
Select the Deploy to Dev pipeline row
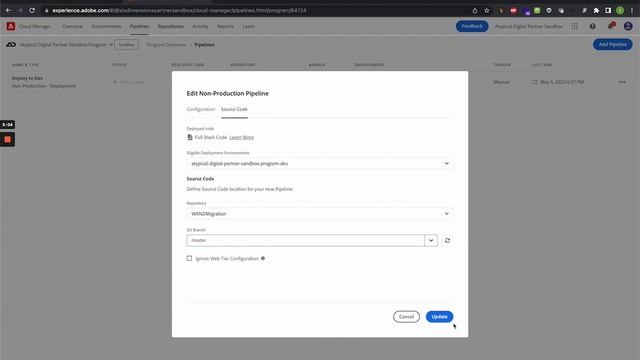[320, 82]
